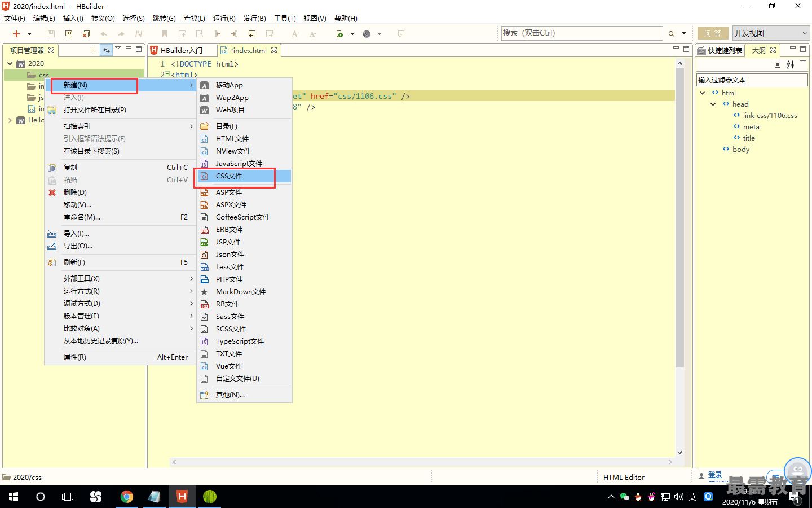Click the 登录 login link
812x508 pixels.
(715, 475)
